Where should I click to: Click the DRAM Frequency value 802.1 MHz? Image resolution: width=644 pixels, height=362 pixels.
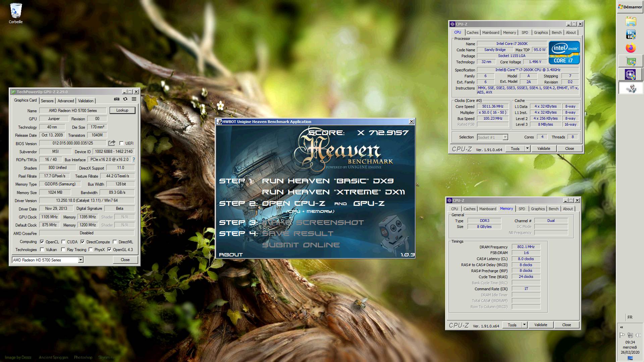(526, 247)
